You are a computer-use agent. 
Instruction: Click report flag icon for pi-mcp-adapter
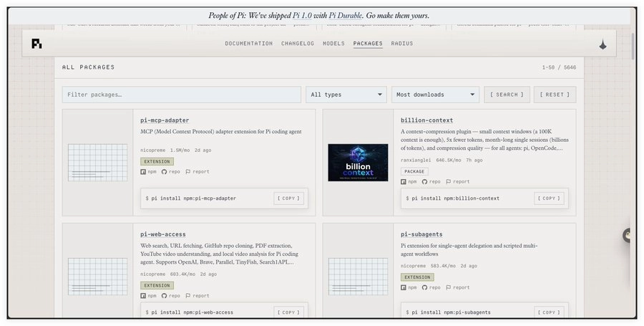coord(187,172)
